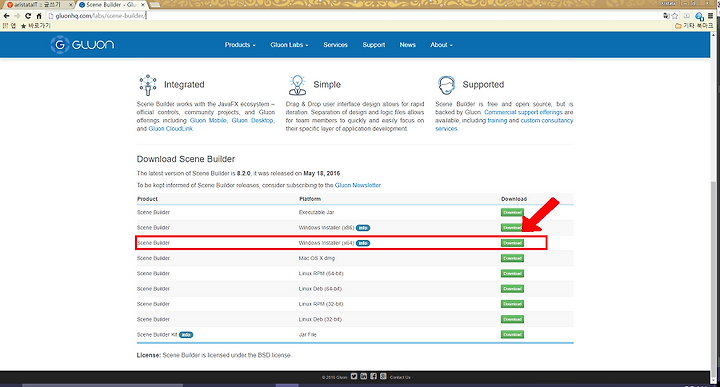720x387 pixels.
Task: Download the Windows Installer (x86)
Action: click(x=512, y=228)
